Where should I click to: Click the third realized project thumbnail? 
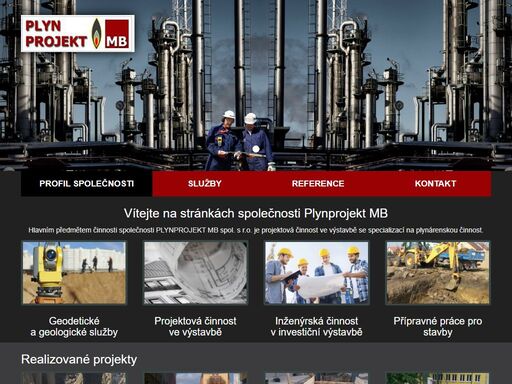(317, 378)
